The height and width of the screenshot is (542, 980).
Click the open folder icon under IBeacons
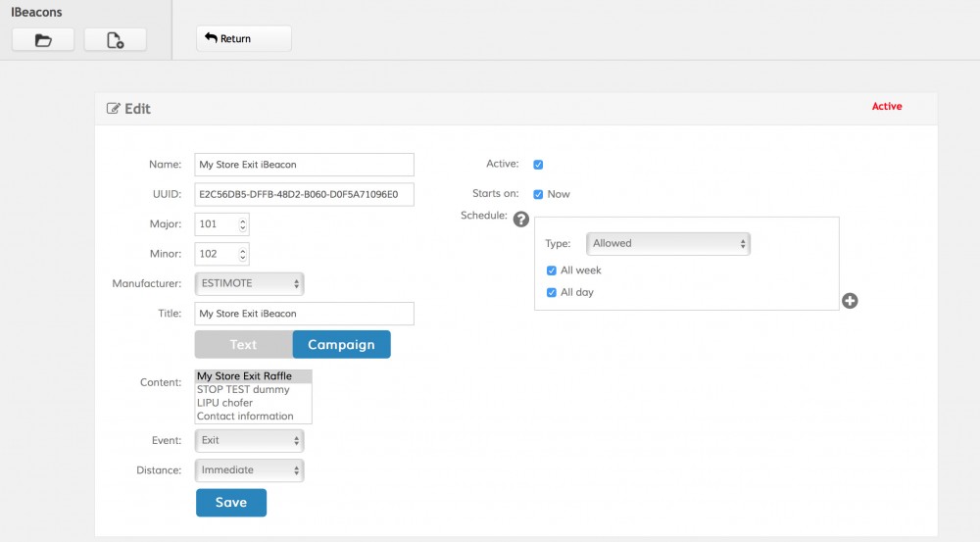44,40
